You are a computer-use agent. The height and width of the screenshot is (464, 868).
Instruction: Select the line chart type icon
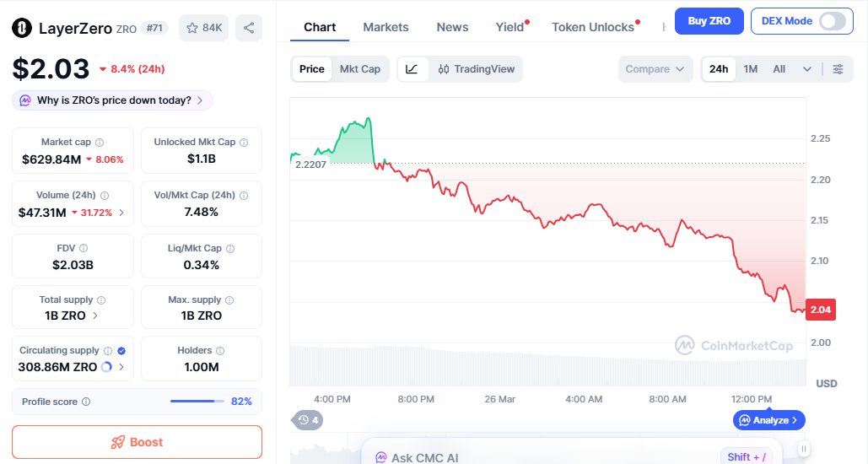pyautogui.click(x=412, y=69)
